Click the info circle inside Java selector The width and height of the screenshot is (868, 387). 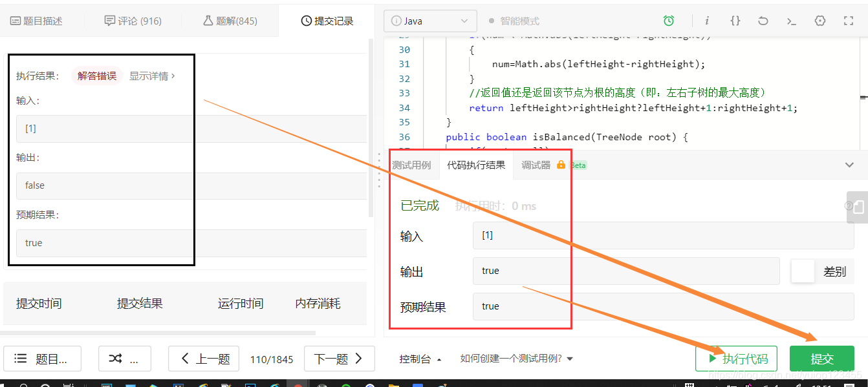[x=396, y=21]
